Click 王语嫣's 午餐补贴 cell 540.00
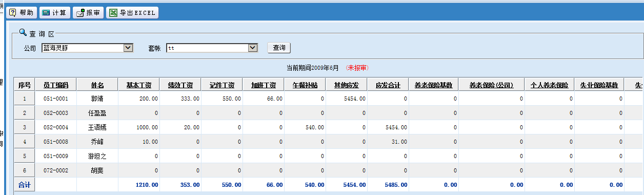The width and height of the screenshot is (644, 195). point(305,127)
